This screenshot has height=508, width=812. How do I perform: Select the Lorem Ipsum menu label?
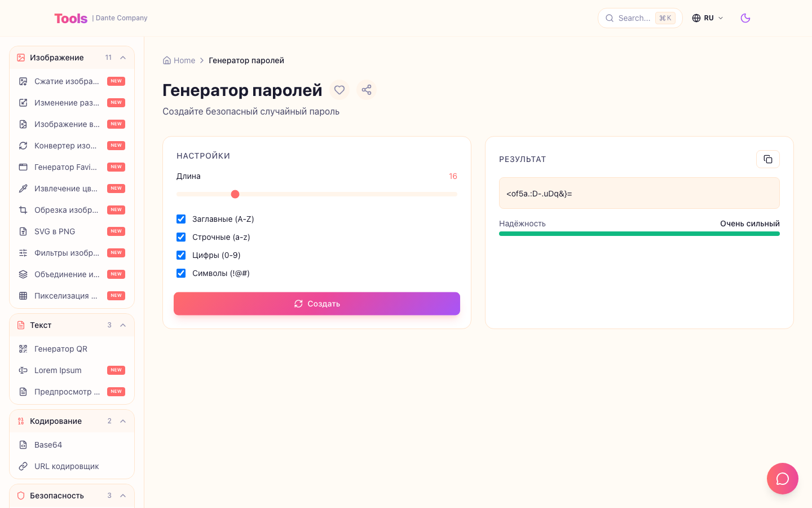[58, 370]
